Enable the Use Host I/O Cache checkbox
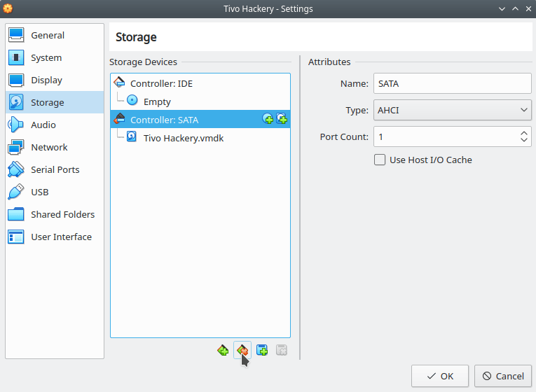 click(380, 160)
